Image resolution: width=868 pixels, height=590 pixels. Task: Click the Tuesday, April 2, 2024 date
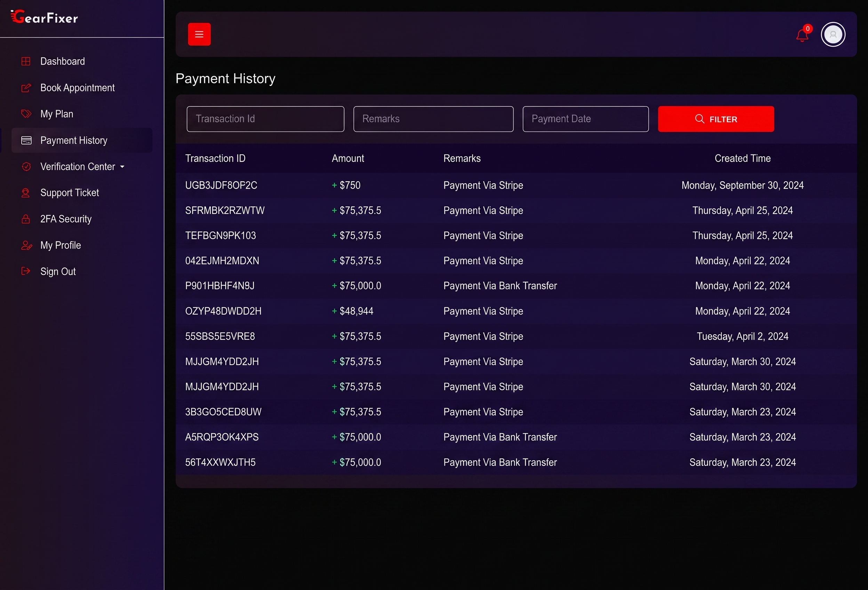click(742, 336)
